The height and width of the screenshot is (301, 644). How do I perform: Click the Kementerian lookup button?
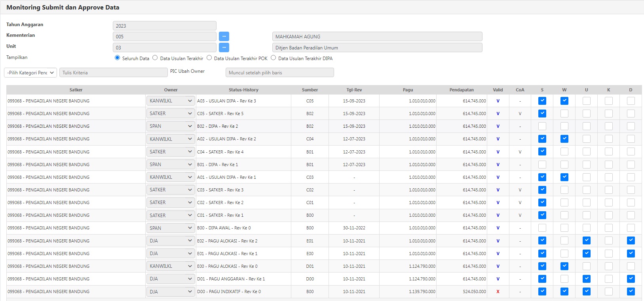[x=224, y=36]
